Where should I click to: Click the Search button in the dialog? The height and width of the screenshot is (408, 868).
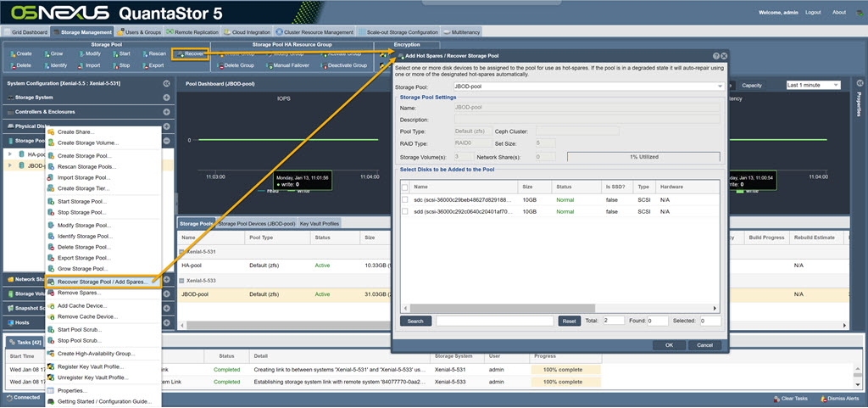415,321
